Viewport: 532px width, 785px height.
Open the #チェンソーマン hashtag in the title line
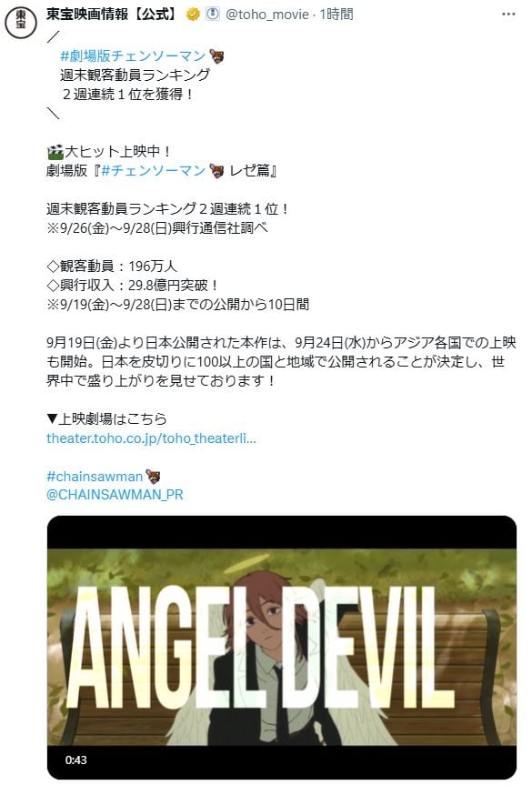coord(153,171)
